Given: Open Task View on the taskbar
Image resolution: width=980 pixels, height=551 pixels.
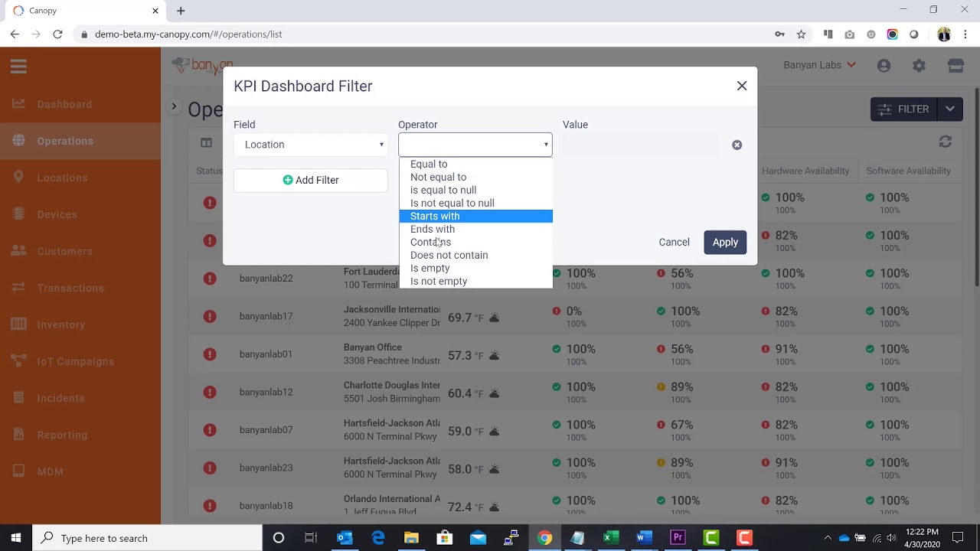Looking at the screenshot, I should 311,538.
